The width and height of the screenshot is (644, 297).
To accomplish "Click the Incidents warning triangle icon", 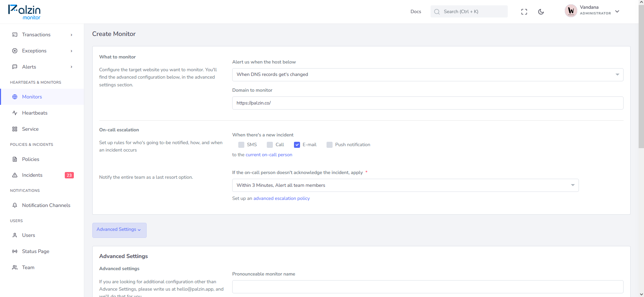I will coord(15,175).
